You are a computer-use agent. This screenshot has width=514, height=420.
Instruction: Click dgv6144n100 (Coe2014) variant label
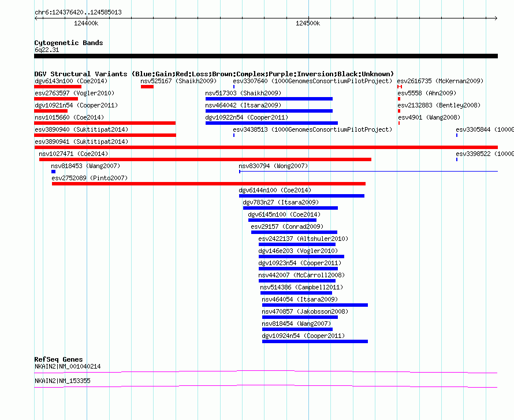275,190
